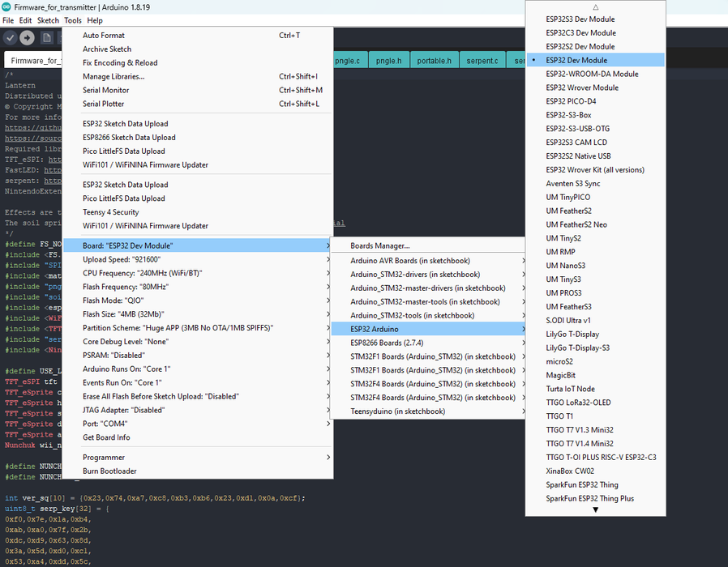Open Manage Libraries...
Screen dimensions: 728x567
(198, 77)
